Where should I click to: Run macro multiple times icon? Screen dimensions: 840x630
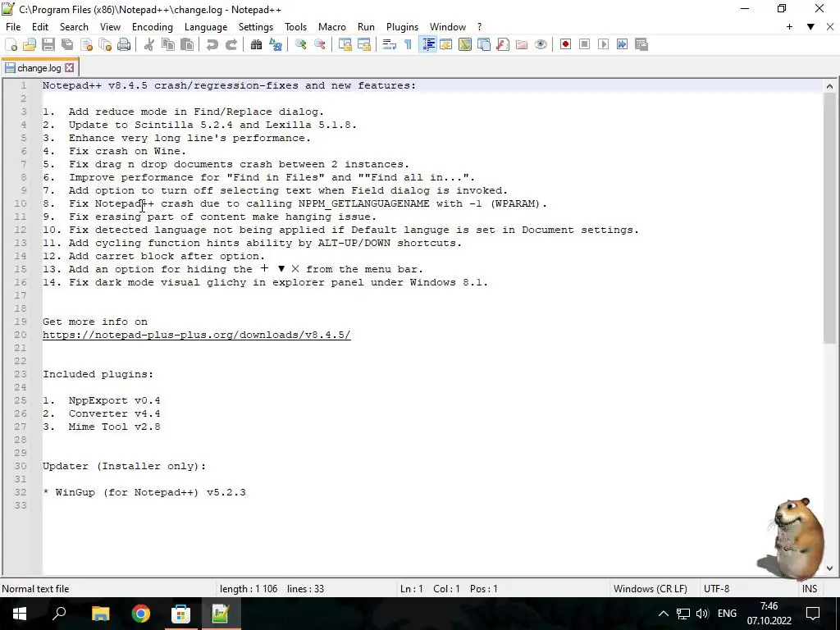pyautogui.click(x=622, y=44)
